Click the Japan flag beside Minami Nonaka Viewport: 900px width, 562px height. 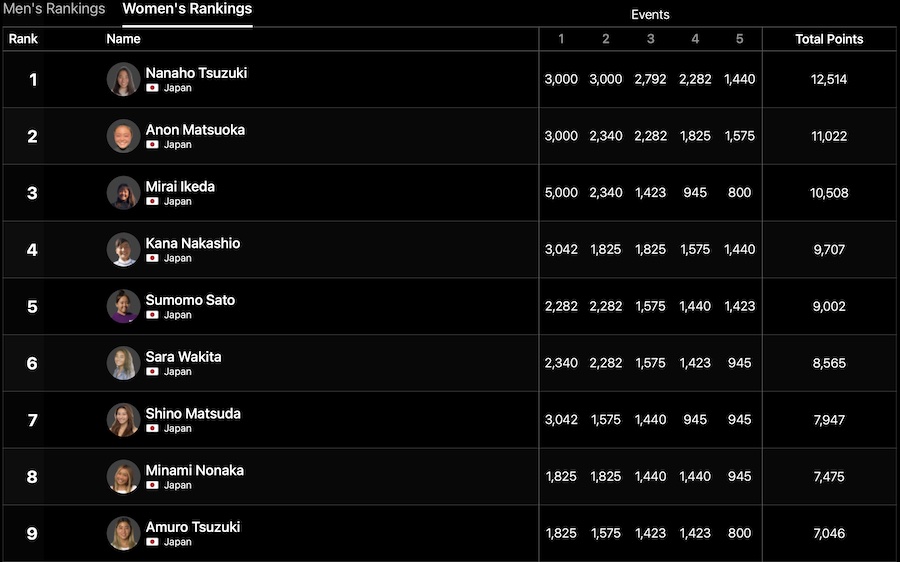[153, 485]
